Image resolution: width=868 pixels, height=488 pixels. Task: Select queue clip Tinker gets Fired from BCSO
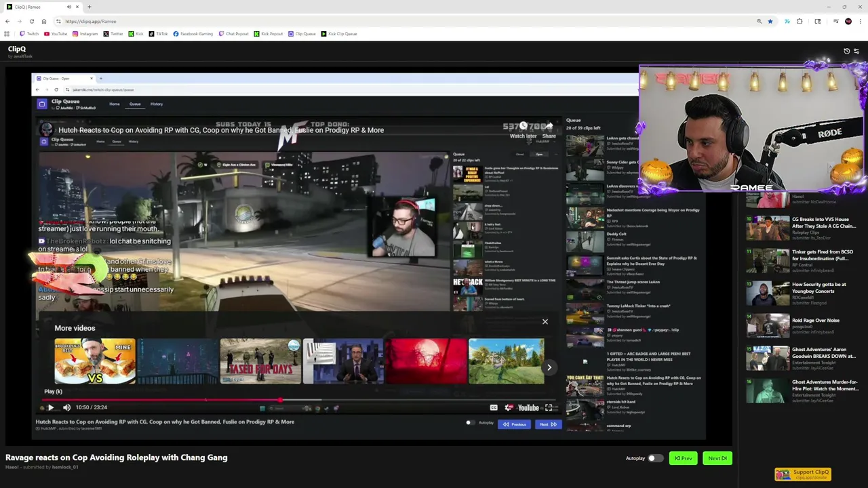(803, 261)
